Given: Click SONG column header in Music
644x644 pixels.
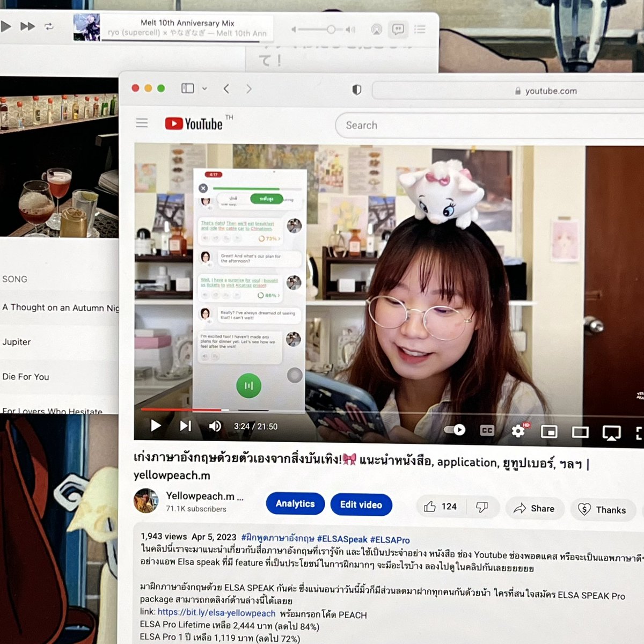Looking at the screenshot, I should point(14,279).
